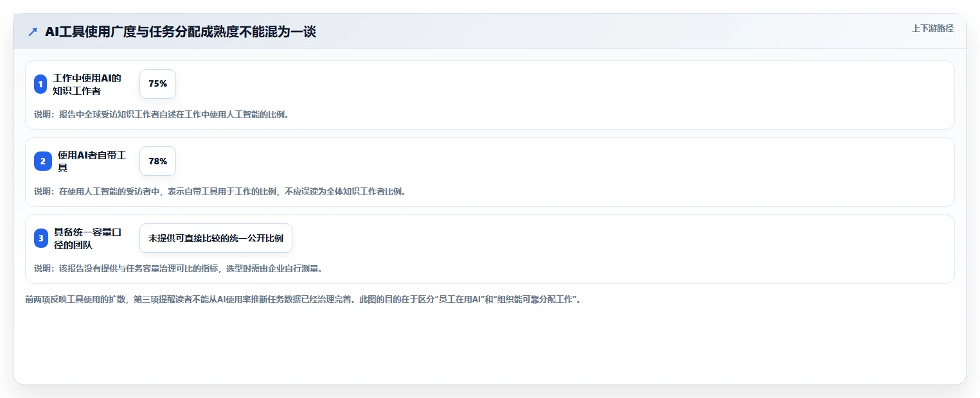Click the arrow icon beside the title
Screen dimensions: 980x398
pos(33,31)
